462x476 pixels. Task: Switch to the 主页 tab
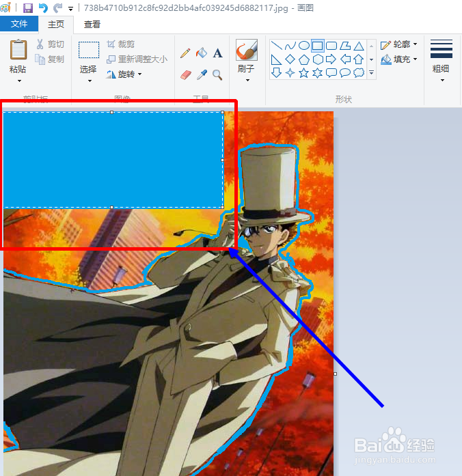pos(56,25)
